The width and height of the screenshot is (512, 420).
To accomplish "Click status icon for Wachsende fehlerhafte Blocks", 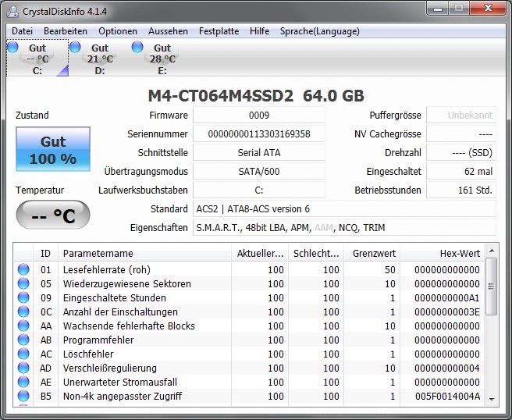I will coord(23,326).
